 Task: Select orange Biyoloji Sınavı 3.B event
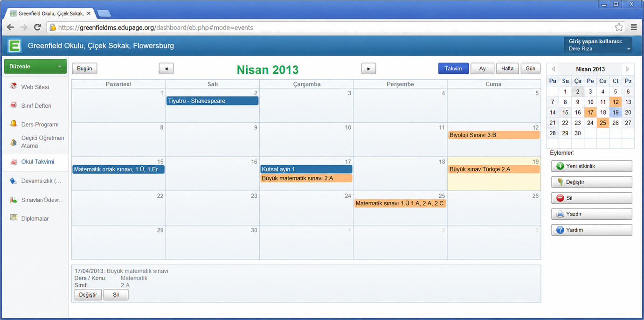tap(494, 135)
